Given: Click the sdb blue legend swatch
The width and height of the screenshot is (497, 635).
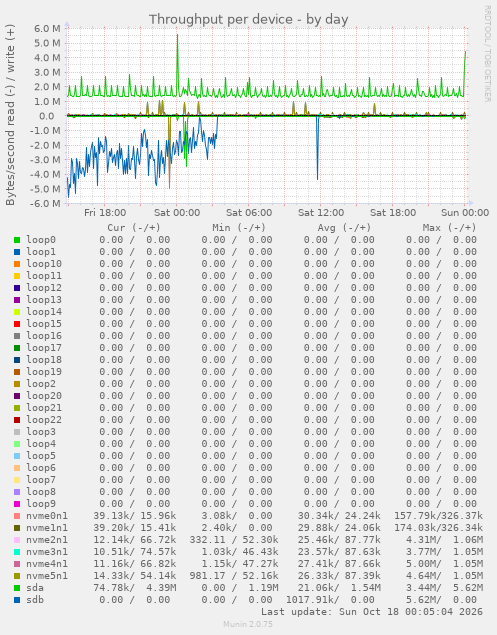Looking at the screenshot, I should pyautogui.click(x=17, y=600).
